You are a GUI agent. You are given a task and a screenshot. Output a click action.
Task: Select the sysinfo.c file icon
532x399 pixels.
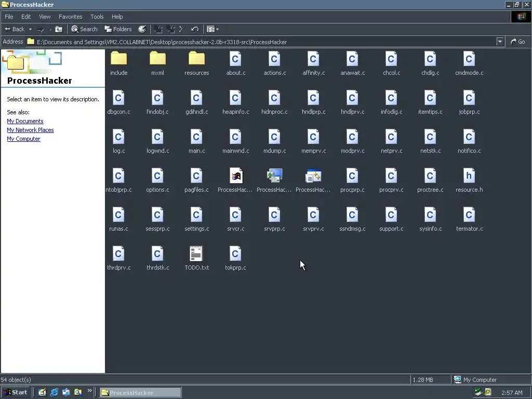430,215
